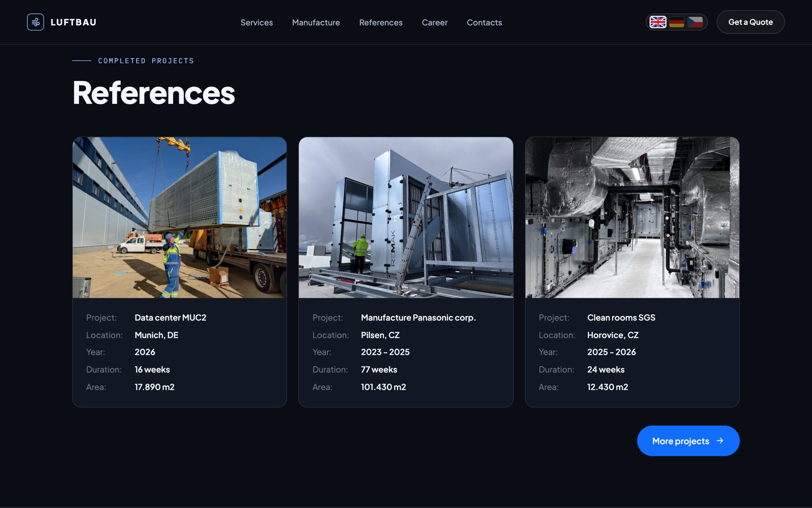
Task: Open the Contacts nav link
Action: [x=484, y=23]
